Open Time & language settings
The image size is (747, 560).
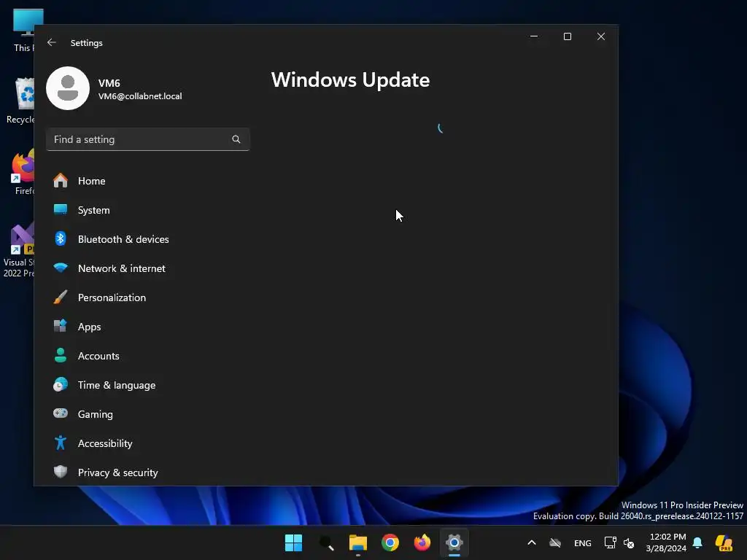click(147, 385)
